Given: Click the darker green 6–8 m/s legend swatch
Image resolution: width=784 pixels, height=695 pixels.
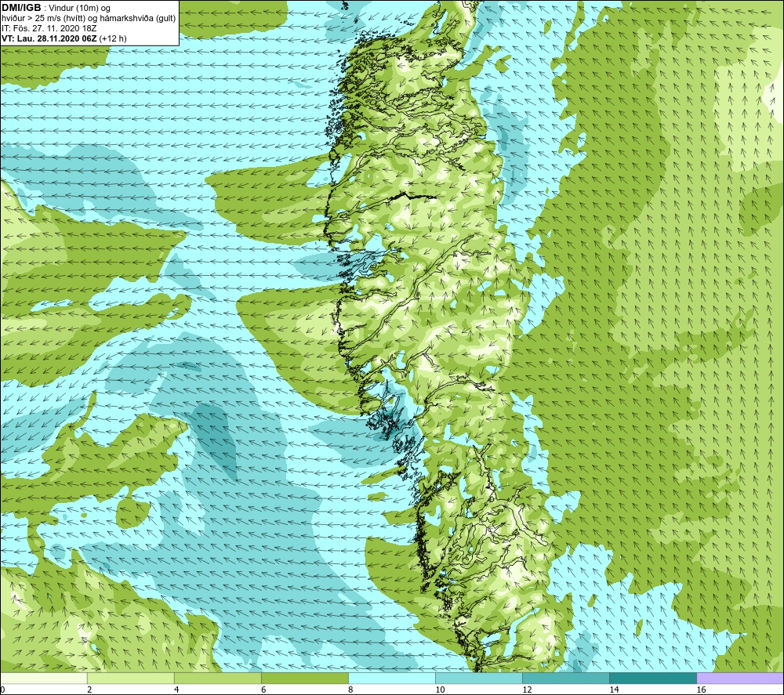Looking at the screenshot, I should pyautogui.click(x=304, y=678).
